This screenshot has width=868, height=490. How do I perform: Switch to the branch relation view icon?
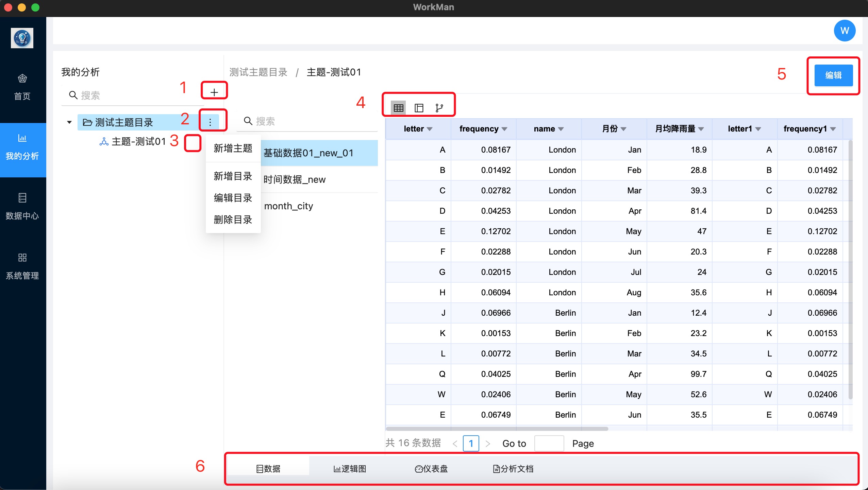439,108
